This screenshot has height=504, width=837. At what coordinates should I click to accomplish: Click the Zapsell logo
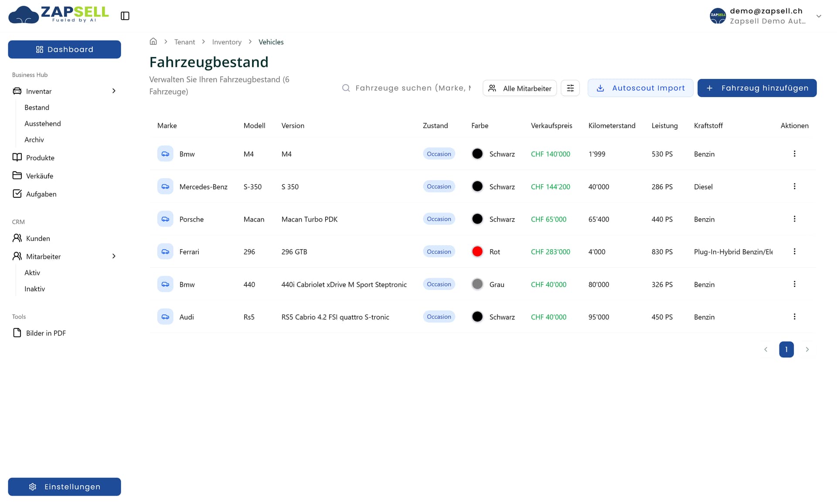[x=58, y=15]
